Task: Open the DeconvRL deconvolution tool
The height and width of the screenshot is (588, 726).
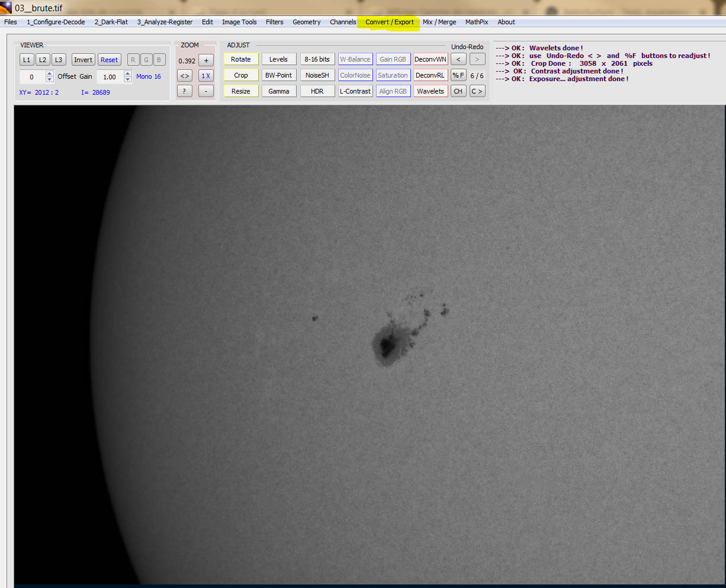Action: click(431, 75)
